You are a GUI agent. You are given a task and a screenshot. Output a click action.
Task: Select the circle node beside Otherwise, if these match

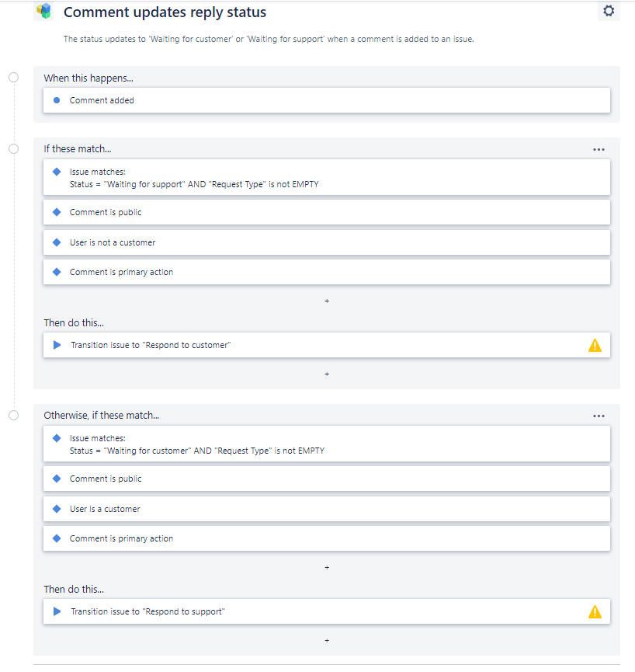coord(14,416)
